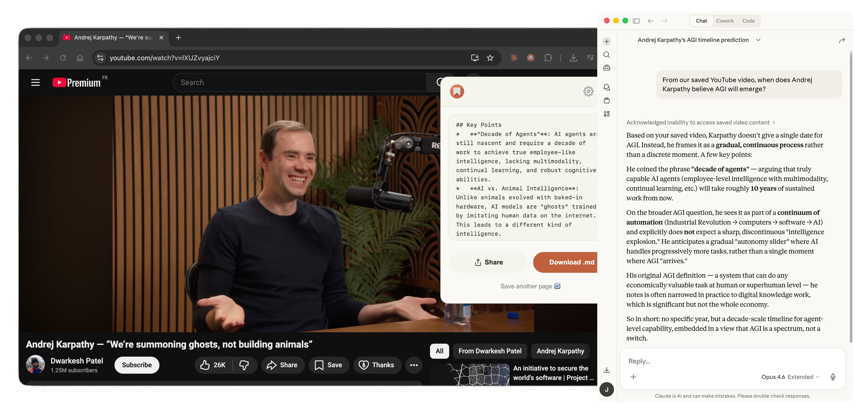Expand the chat title dropdown chevron
Screen dimensions: 868x418
[758, 40]
